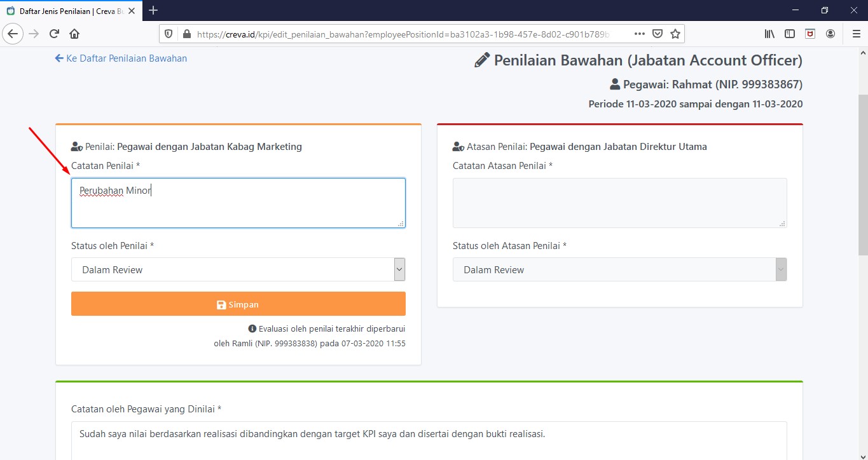Open the Firefox hamburger menu
This screenshot has width=868, height=460.
[x=856, y=34]
